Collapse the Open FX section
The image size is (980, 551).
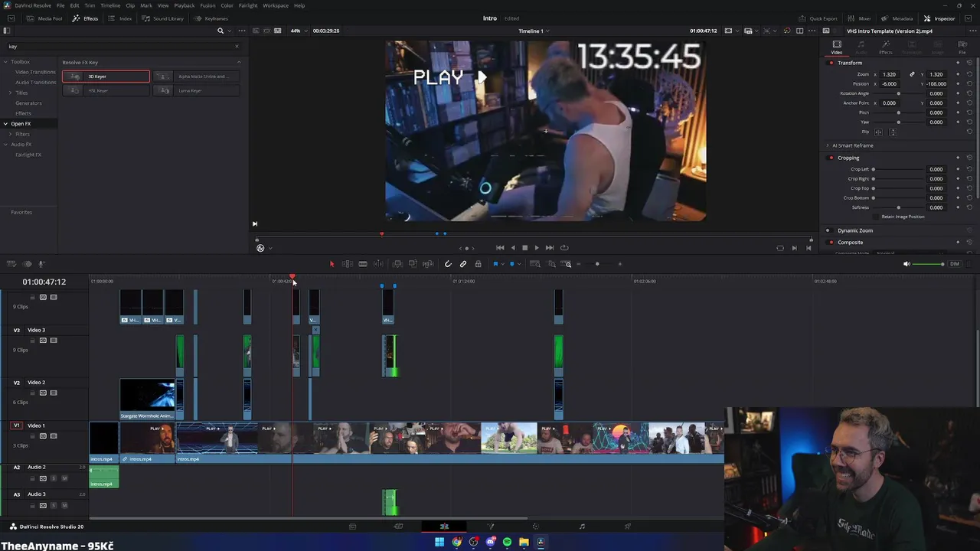[5, 123]
